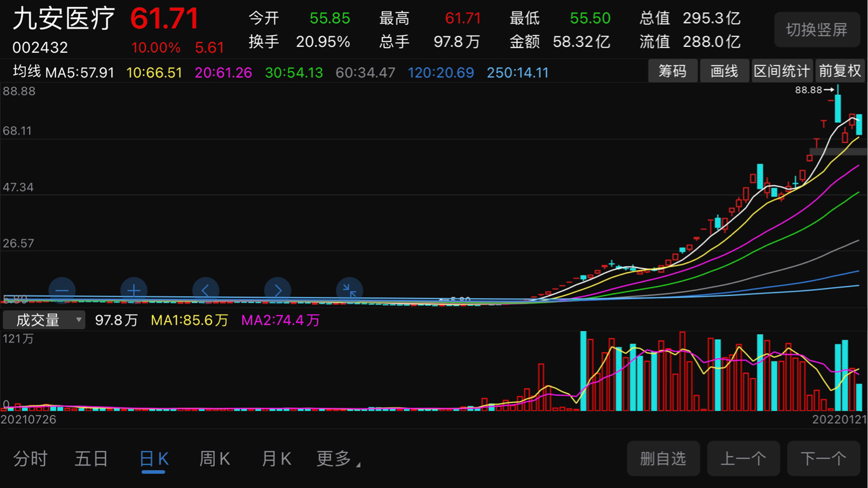Image resolution: width=868 pixels, height=488 pixels.
Task: Tap the start date 20210726
Action: click(29, 420)
